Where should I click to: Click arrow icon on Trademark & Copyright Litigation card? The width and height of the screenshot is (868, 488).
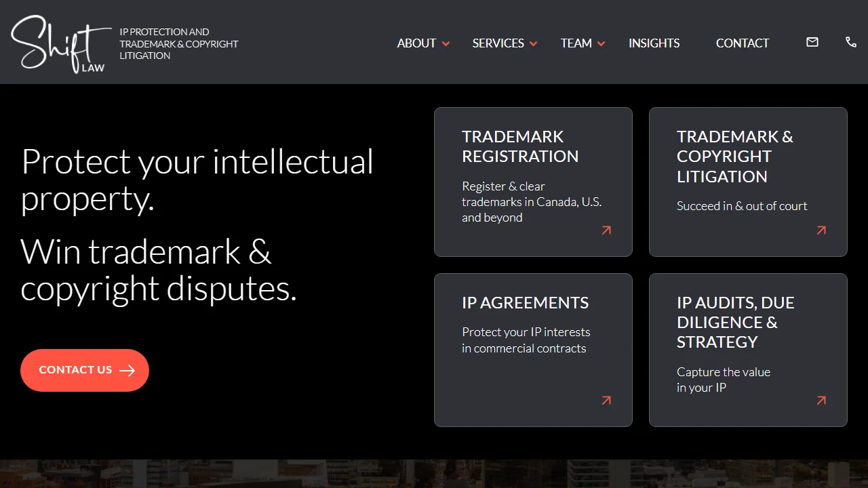(x=821, y=230)
